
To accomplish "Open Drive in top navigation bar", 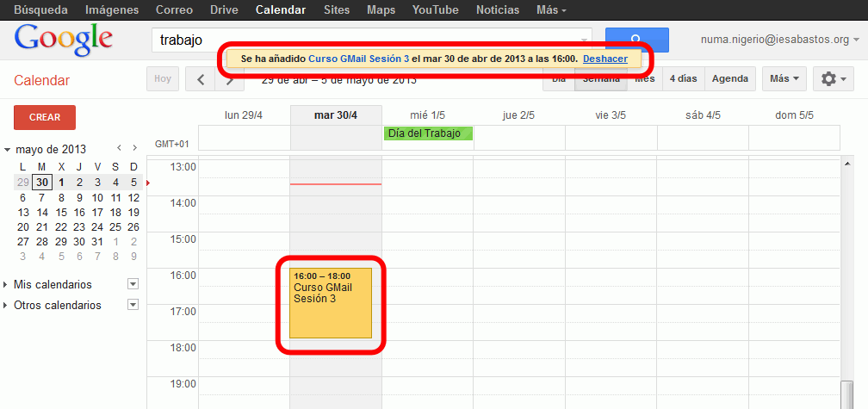I will (224, 10).
